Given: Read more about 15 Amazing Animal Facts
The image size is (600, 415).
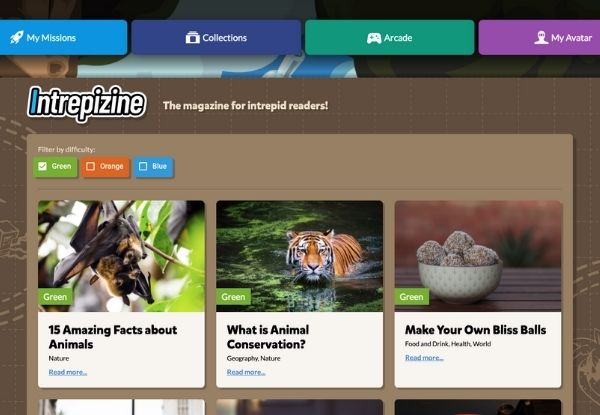Looking at the screenshot, I should click(68, 372).
